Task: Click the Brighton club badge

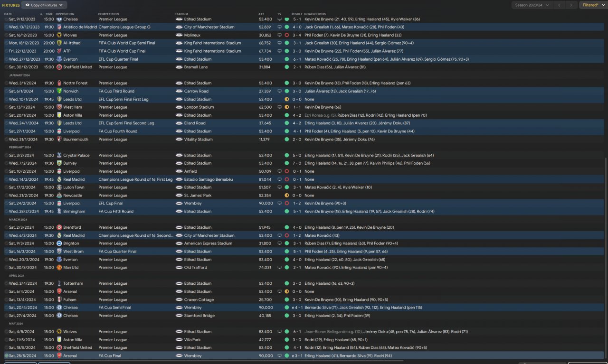Action: (59, 243)
